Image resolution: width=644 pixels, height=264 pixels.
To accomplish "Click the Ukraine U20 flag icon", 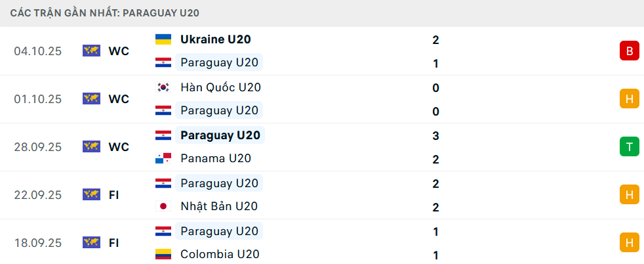I will 163,39.
